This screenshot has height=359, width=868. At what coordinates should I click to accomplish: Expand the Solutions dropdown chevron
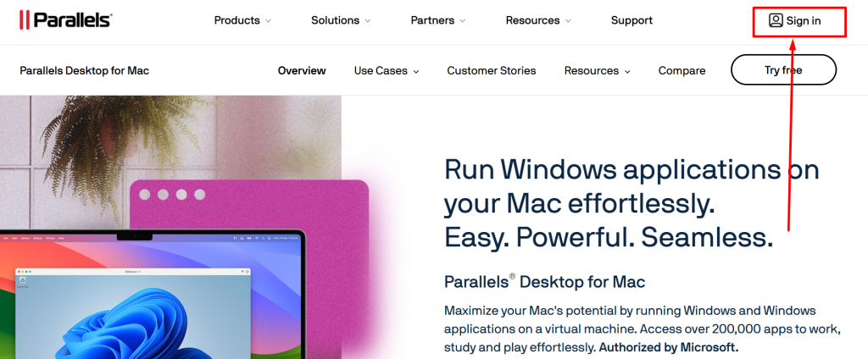coord(367,21)
